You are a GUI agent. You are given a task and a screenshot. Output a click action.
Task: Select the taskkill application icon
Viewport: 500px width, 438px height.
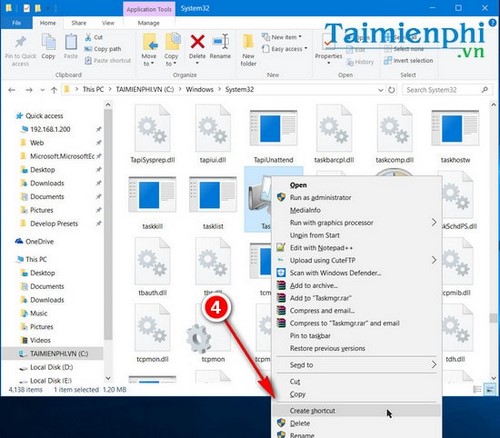(x=152, y=195)
